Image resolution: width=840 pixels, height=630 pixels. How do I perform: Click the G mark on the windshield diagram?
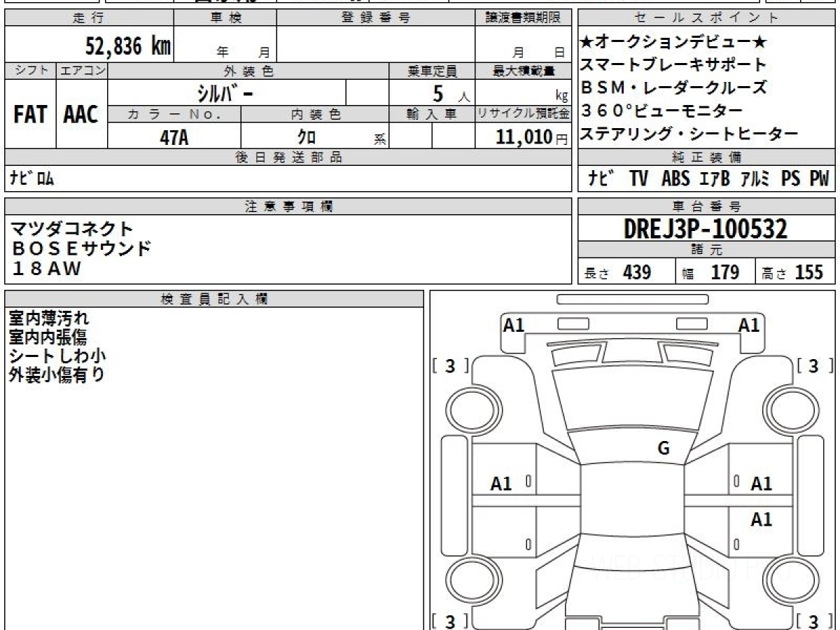click(x=664, y=449)
